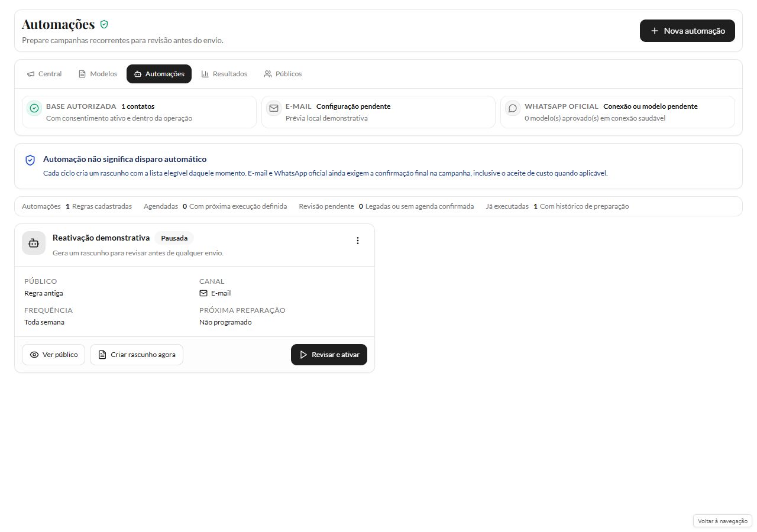Viewport: 757px width, 532px height.
Task: Click Voltar à navegação link
Action: [x=723, y=521]
